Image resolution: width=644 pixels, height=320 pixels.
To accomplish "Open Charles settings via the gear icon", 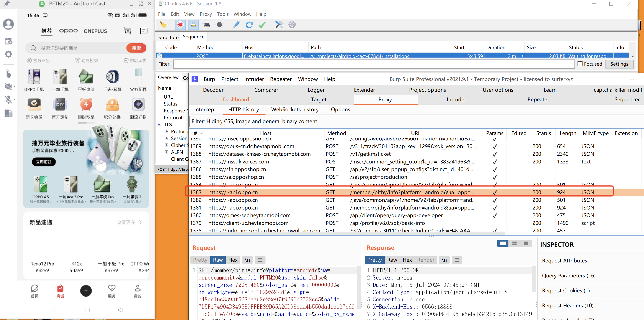I will [292, 25].
